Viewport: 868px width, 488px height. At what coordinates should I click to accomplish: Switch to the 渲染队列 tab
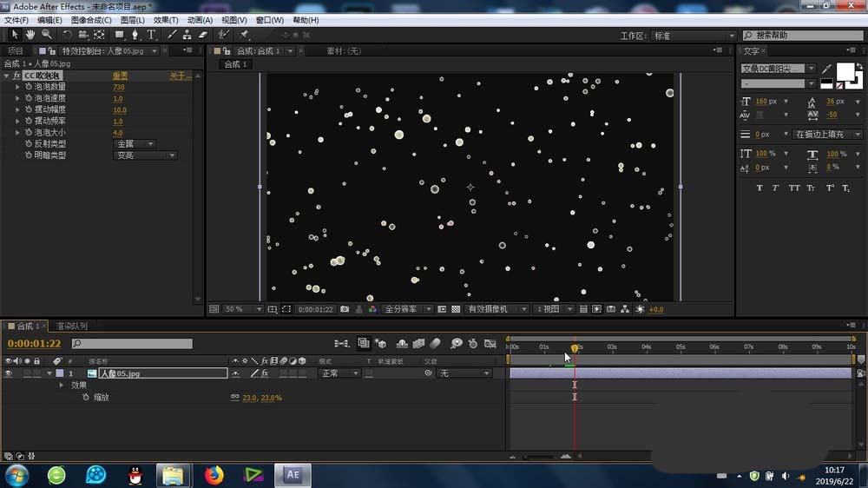point(71,326)
